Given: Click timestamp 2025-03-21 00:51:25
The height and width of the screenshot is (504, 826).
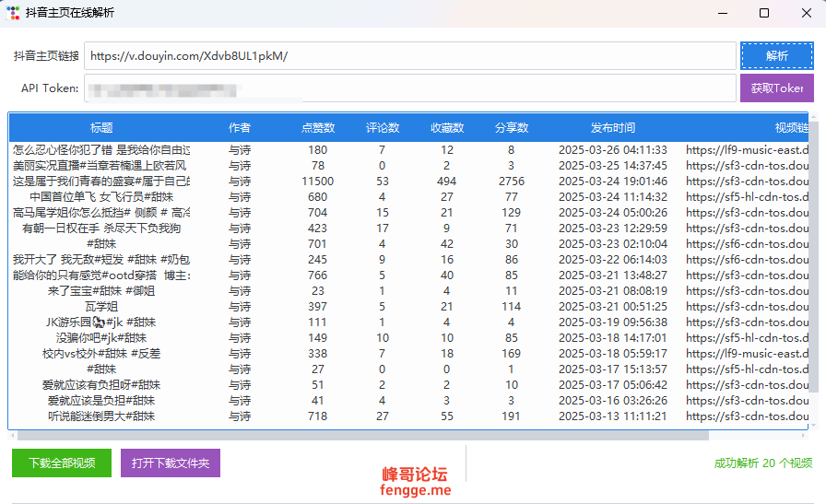Looking at the screenshot, I should point(613,307).
